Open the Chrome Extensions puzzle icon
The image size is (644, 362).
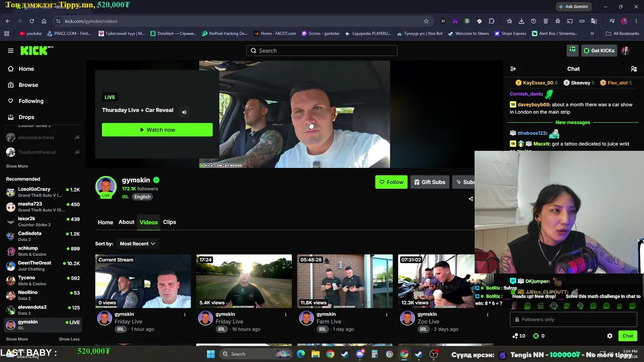point(492,21)
